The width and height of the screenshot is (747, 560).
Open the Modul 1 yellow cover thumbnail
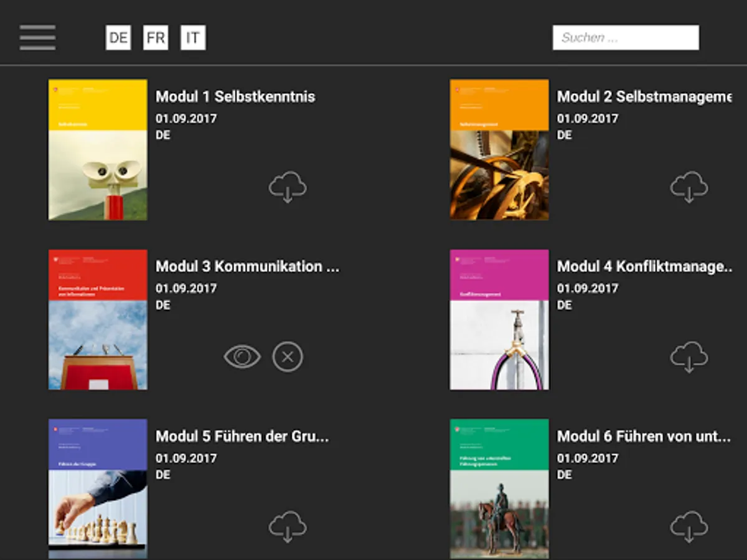(98, 149)
